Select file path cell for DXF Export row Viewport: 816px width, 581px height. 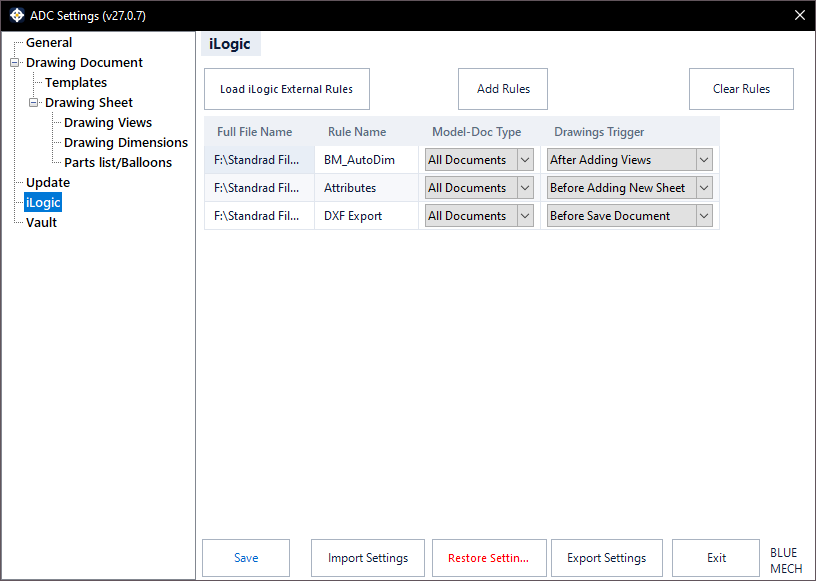(259, 216)
